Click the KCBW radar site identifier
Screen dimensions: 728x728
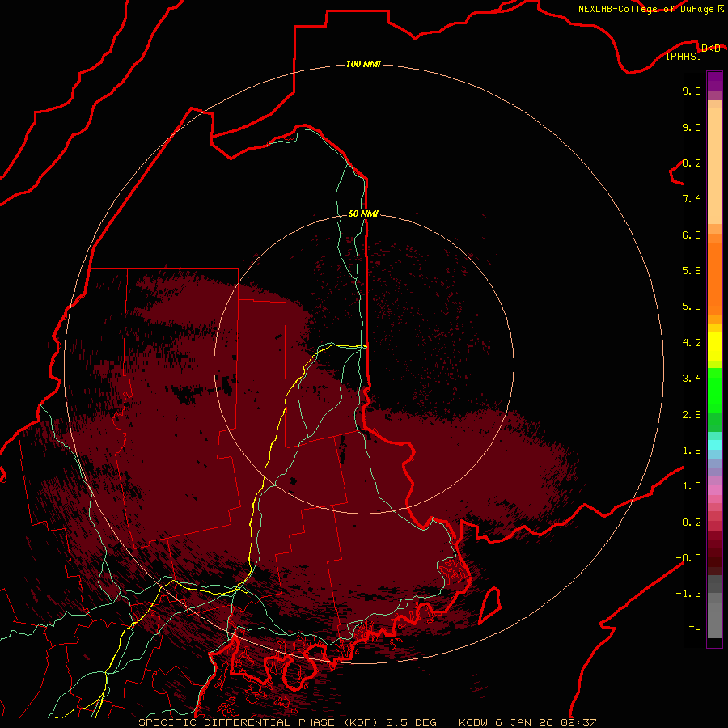pos(473,722)
